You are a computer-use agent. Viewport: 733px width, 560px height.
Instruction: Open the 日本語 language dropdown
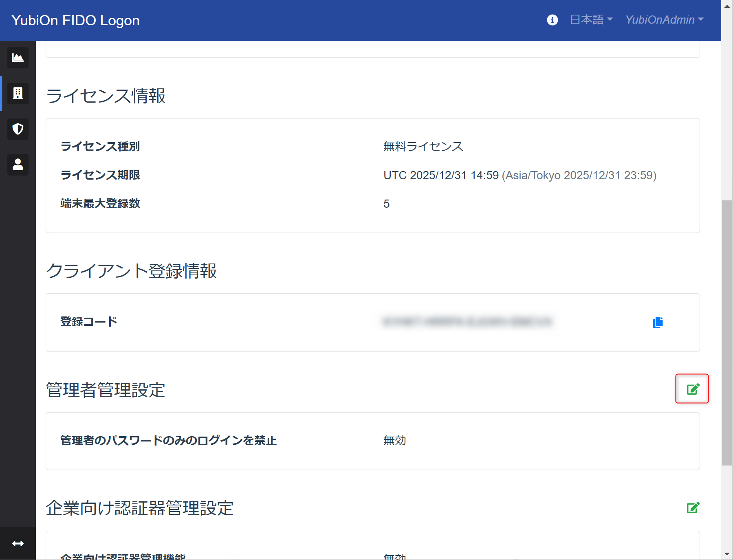click(591, 20)
